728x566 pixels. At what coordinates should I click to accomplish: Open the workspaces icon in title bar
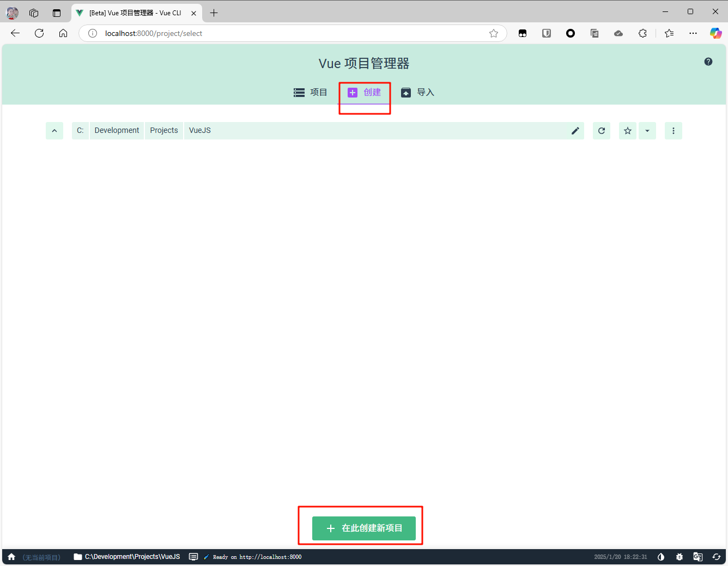pyautogui.click(x=34, y=13)
